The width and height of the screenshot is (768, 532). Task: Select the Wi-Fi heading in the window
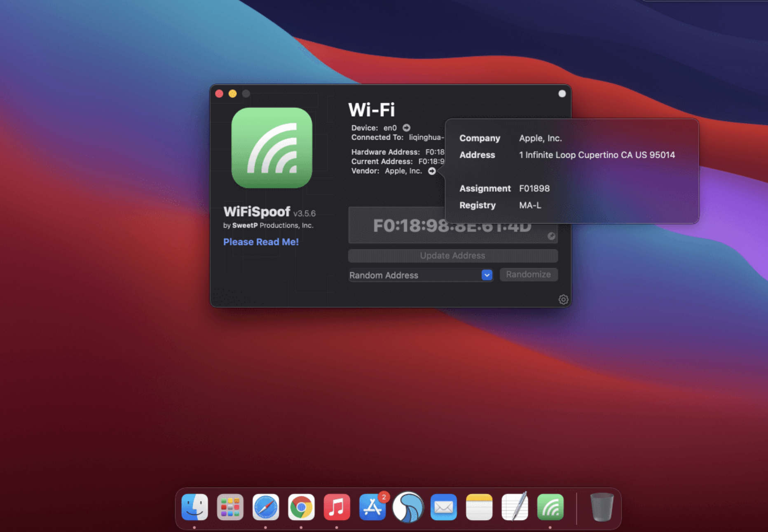point(371,110)
